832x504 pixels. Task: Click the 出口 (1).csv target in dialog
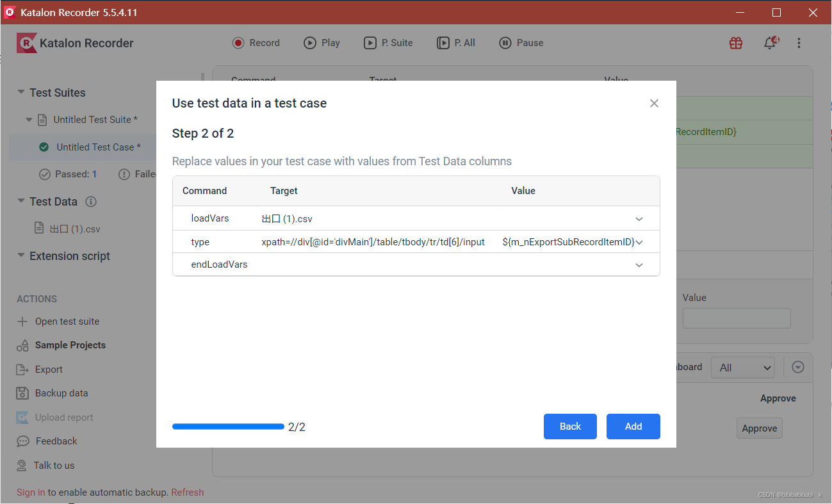click(287, 219)
